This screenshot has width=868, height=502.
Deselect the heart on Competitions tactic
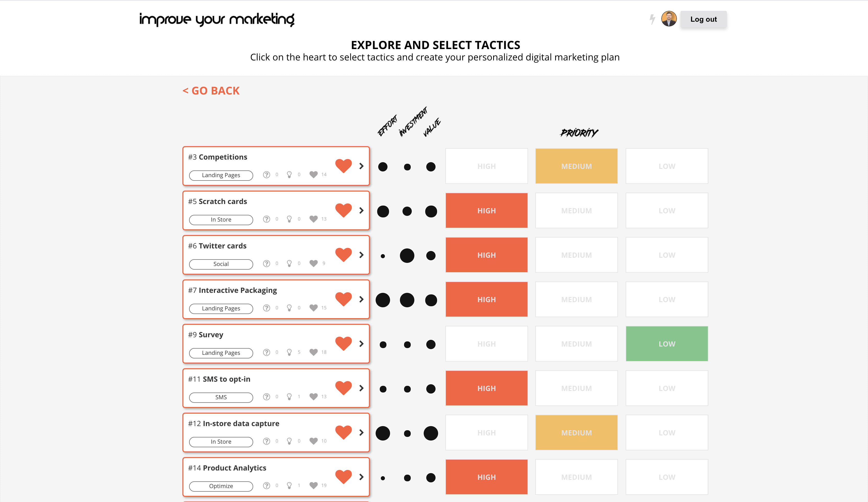tap(343, 166)
